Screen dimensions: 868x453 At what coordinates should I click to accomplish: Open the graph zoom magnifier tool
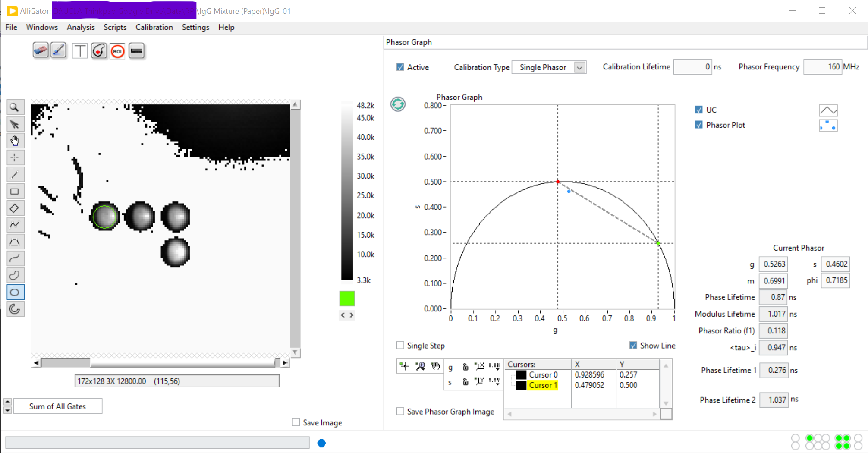(x=420, y=366)
